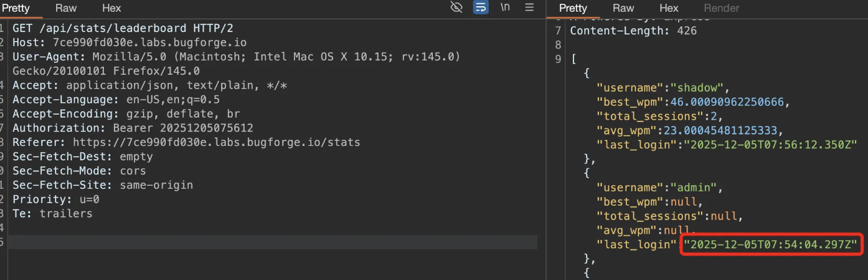Open the request Hex tab

(111, 8)
